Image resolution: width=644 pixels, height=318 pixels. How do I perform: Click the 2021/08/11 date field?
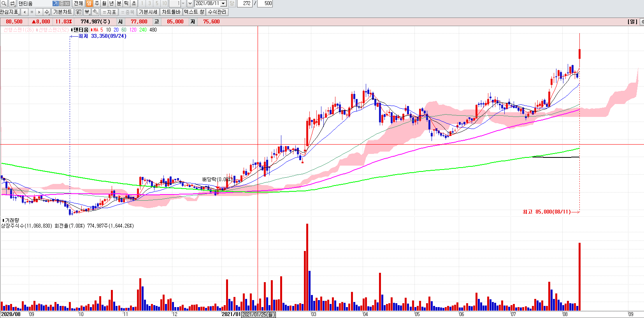[x=207, y=4]
